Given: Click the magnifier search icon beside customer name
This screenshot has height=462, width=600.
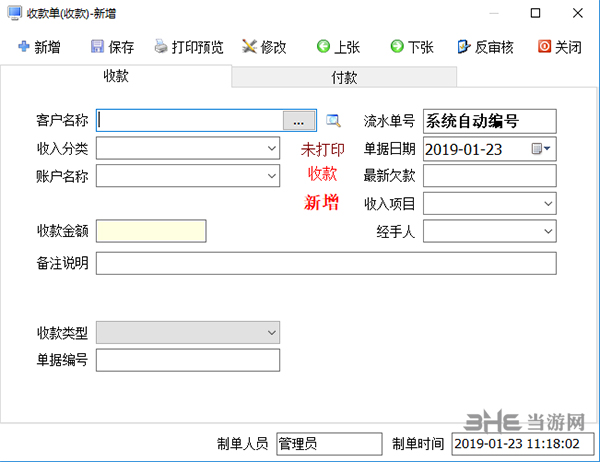Looking at the screenshot, I should pyautogui.click(x=333, y=121).
